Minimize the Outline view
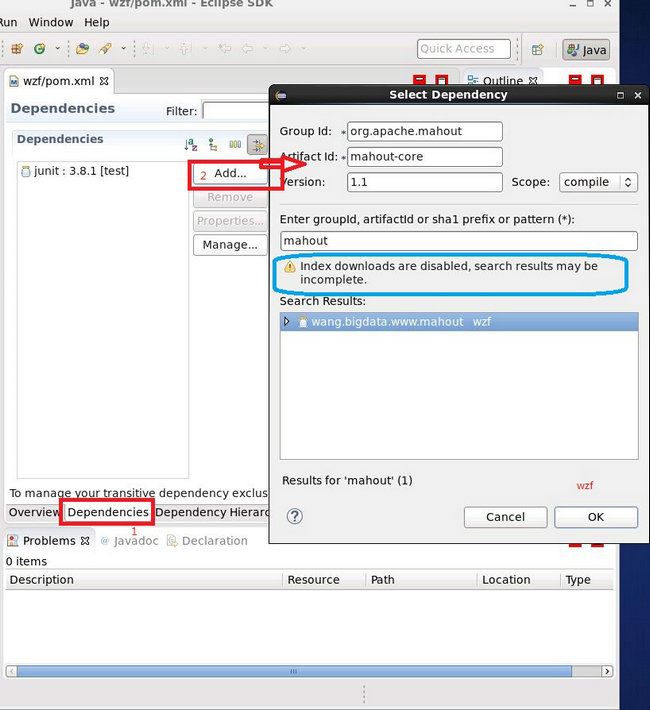650x710 pixels. [575, 80]
